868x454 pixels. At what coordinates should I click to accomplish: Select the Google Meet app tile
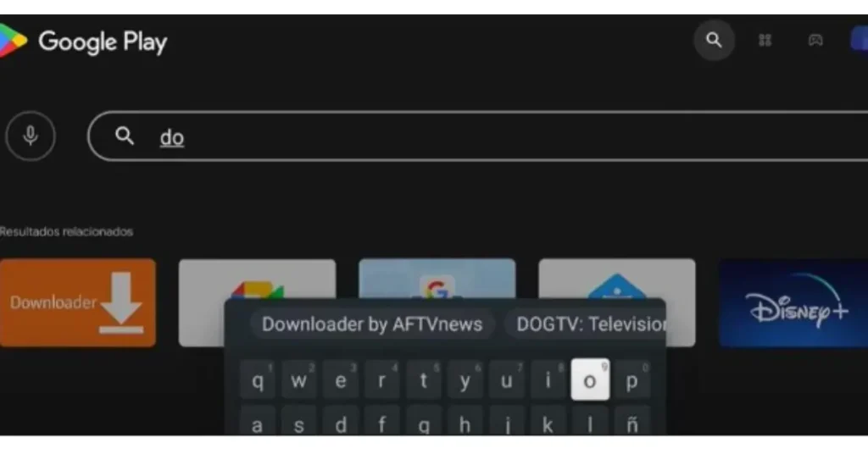(x=258, y=280)
